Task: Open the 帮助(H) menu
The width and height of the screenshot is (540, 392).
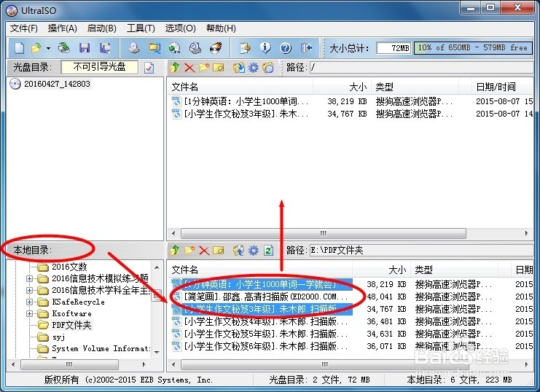Action: pos(221,28)
